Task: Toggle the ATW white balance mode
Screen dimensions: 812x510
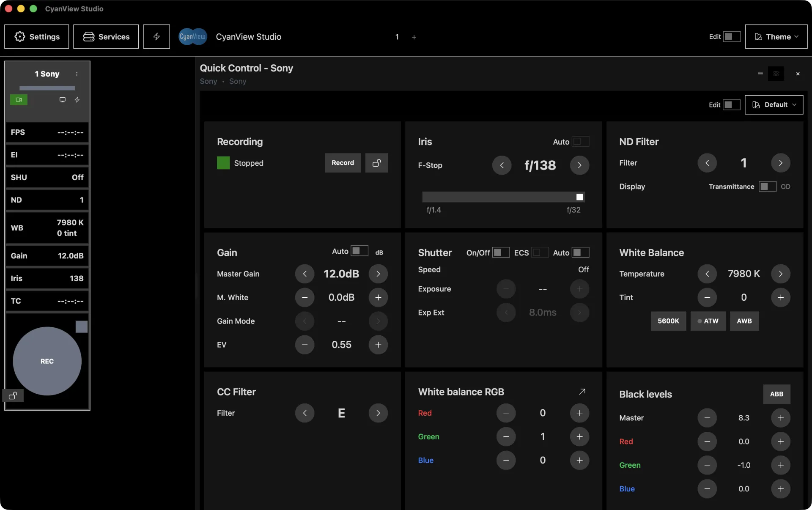Action: 708,321
